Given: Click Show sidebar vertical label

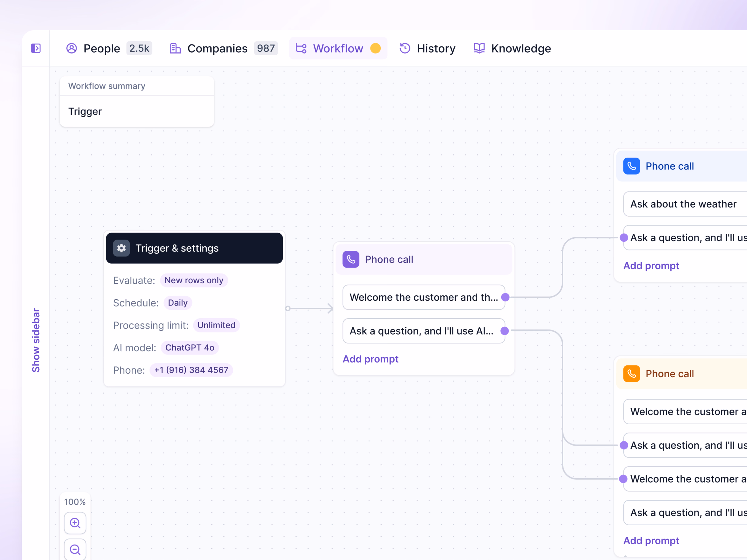Looking at the screenshot, I should [36, 340].
